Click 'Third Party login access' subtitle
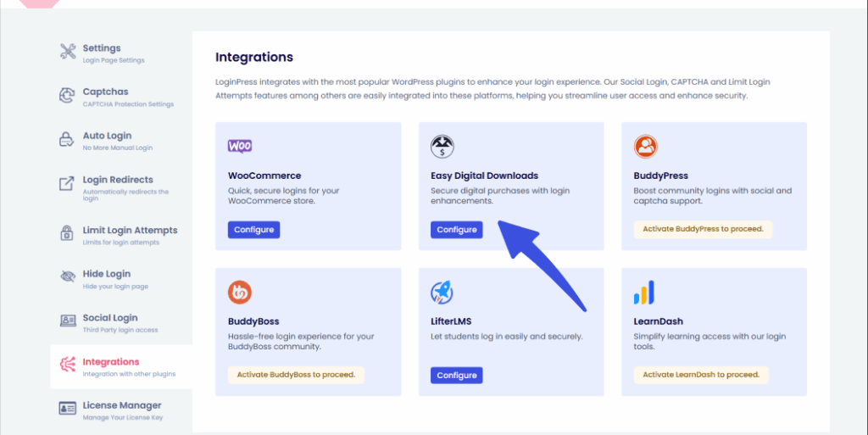The width and height of the screenshot is (868, 435). click(120, 330)
